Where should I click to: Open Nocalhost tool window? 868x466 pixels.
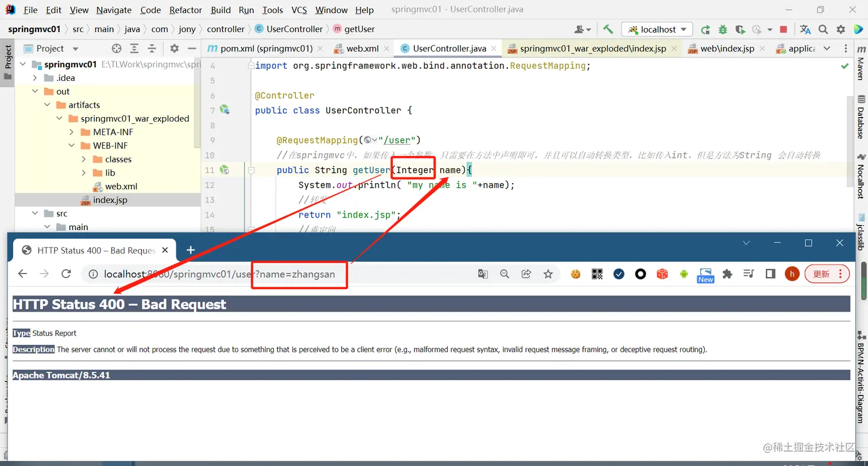(x=860, y=176)
